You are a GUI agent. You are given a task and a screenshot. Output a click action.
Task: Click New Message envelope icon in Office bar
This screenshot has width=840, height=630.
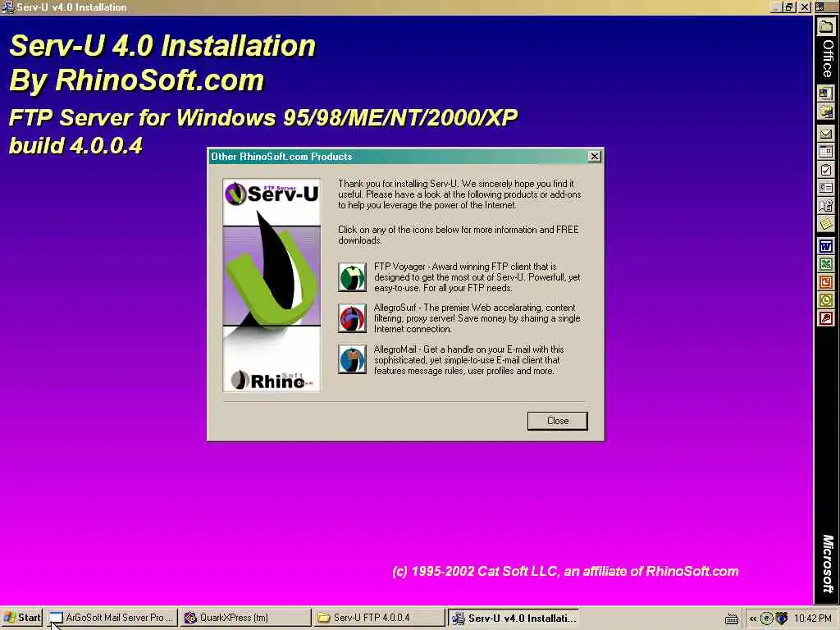(x=825, y=134)
